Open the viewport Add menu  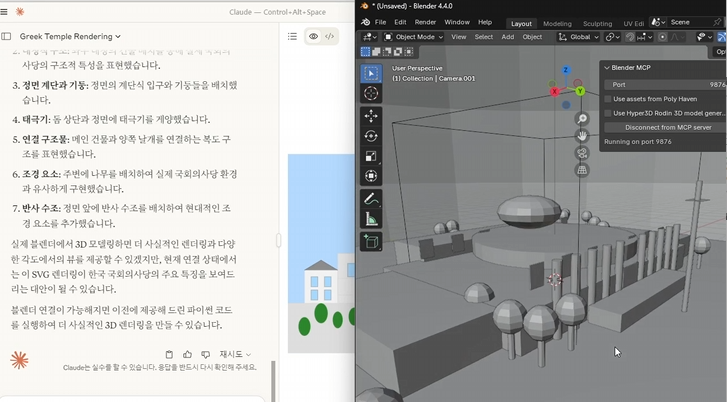click(x=508, y=37)
